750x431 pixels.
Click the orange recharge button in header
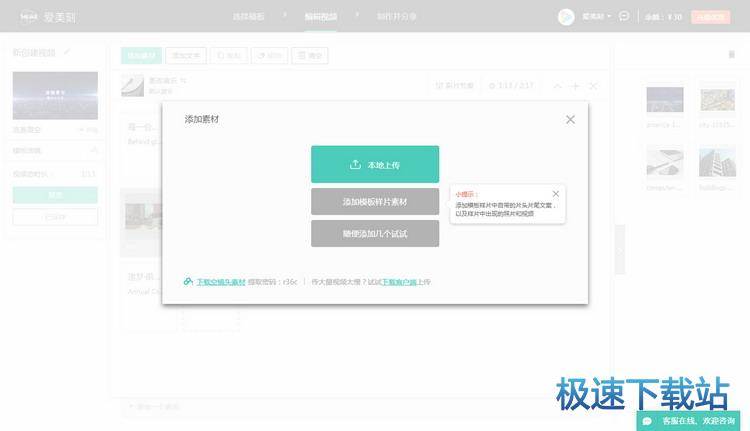(710, 17)
